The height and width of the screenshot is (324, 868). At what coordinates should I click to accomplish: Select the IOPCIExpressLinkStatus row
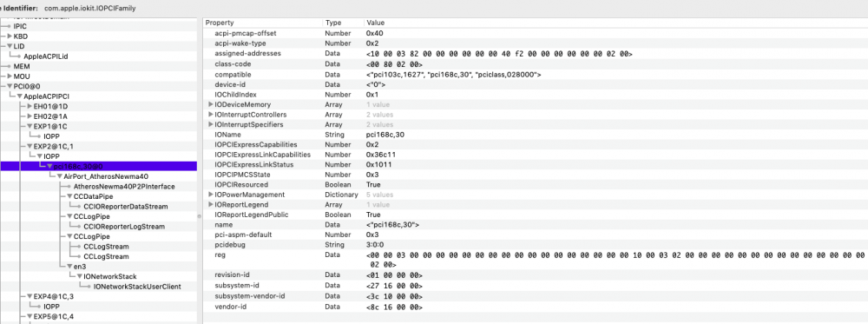(536, 164)
